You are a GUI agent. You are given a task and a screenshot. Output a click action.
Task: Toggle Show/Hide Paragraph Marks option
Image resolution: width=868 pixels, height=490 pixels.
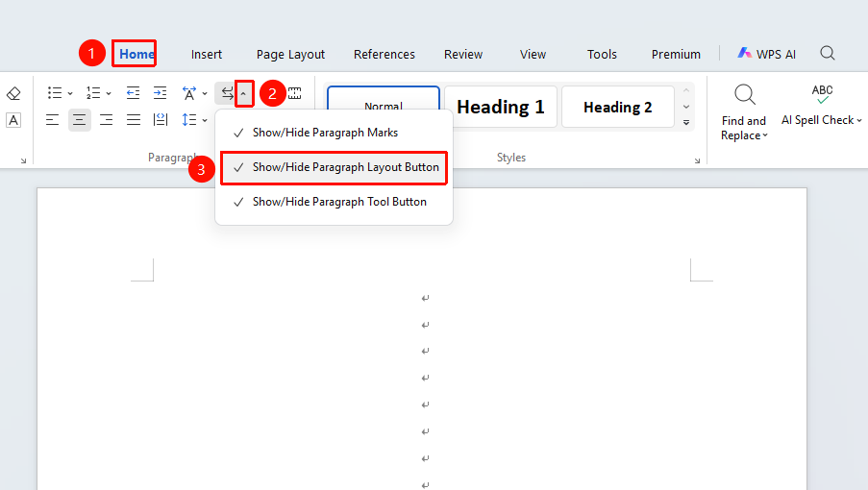pyautogui.click(x=334, y=133)
